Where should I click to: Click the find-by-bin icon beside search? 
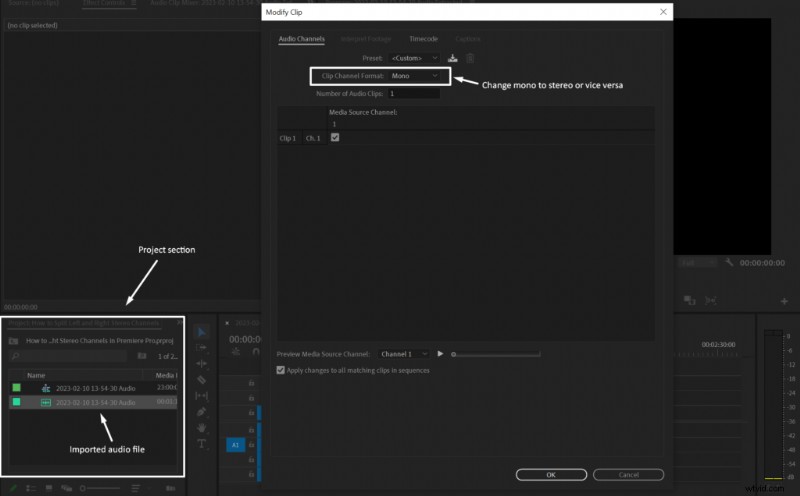click(x=142, y=356)
